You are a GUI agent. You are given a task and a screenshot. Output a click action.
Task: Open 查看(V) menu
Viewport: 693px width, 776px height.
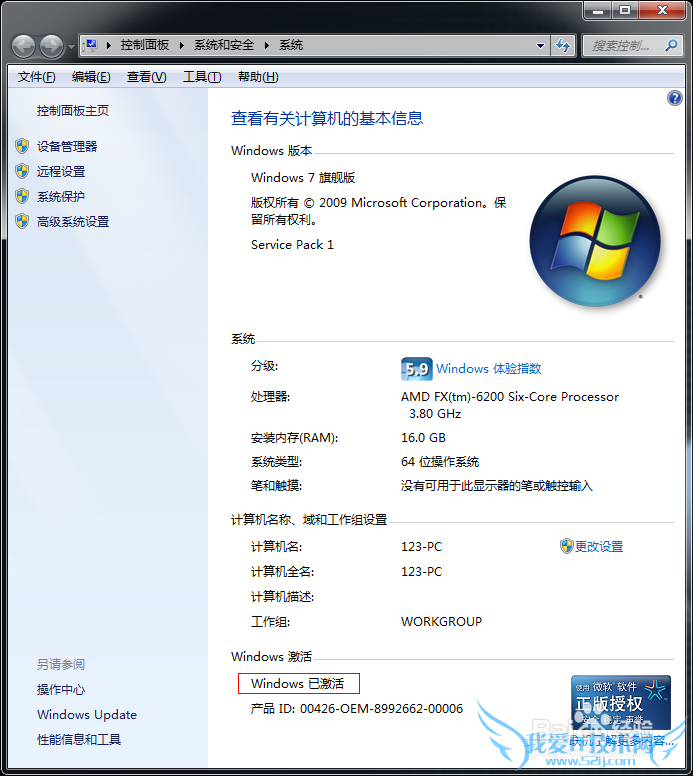pos(147,77)
